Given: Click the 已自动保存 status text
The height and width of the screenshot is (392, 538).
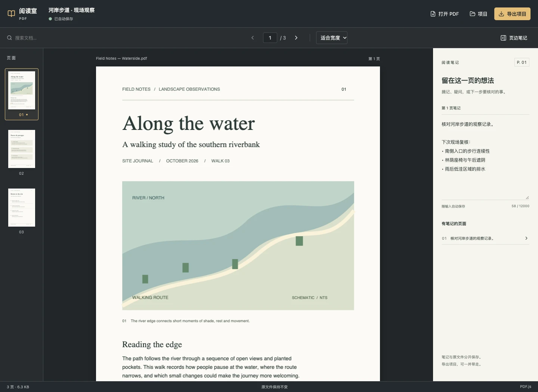Looking at the screenshot, I should coord(64,19).
